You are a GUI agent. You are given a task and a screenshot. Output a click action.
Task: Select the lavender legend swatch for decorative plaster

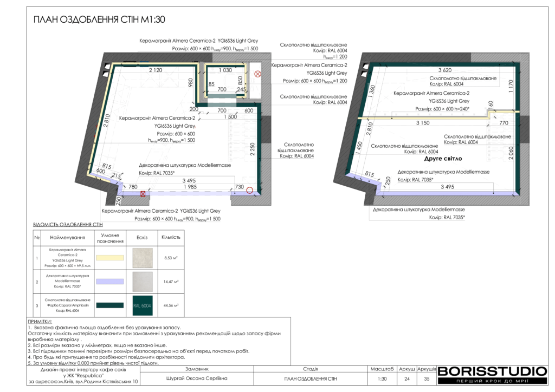[x=110, y=282]
